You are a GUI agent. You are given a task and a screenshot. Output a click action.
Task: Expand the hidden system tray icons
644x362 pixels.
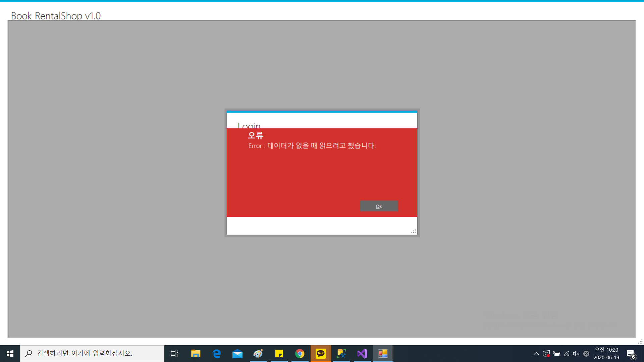[536, 354]
